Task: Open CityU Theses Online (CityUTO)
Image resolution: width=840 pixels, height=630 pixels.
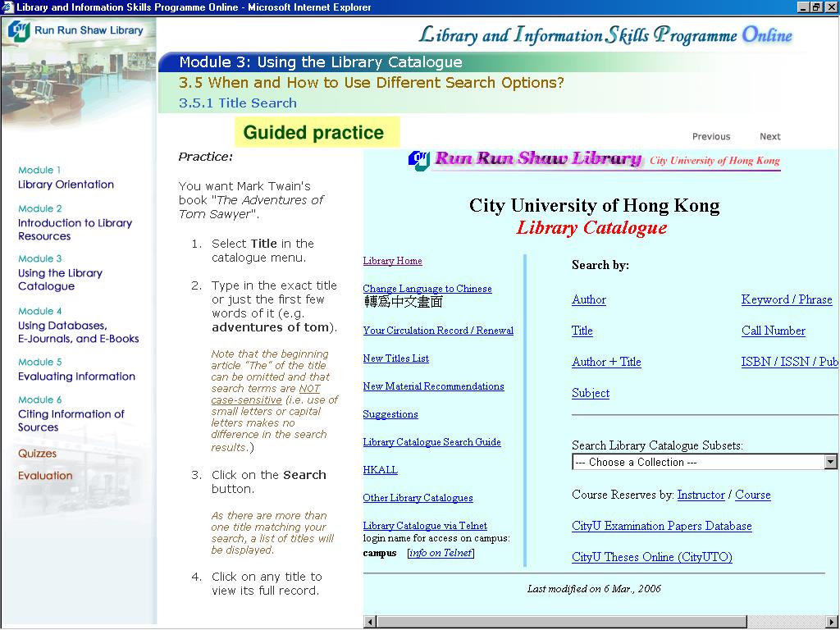Action: point(652,557)
